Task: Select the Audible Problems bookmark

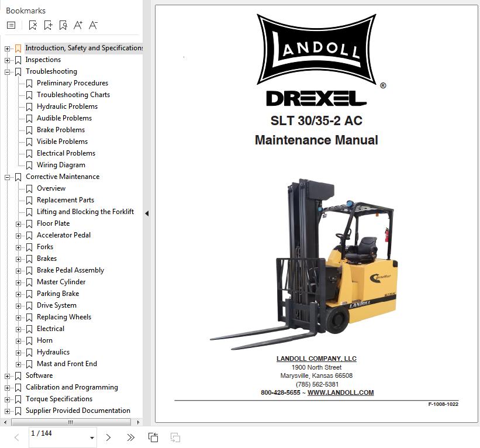Action: point(64,118)
